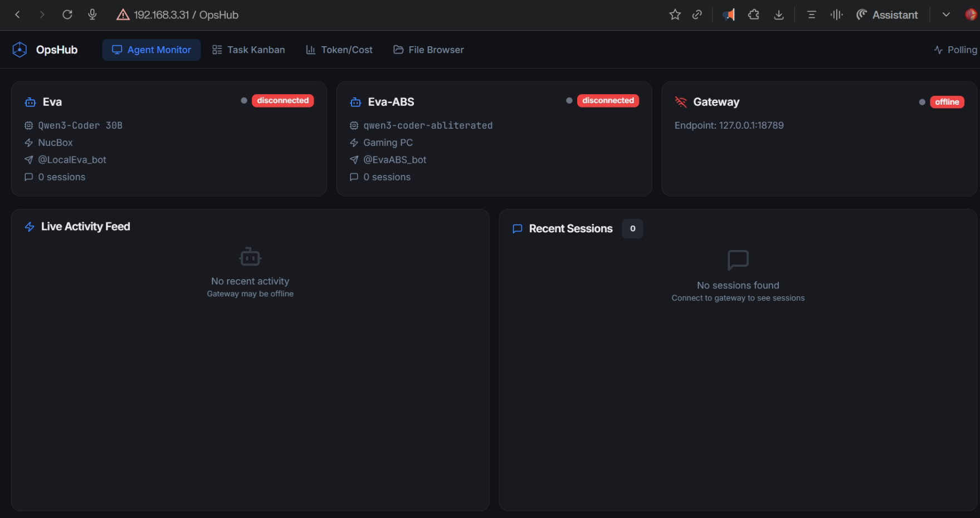Click Eva-ABS disconnected status badge
The image size is (980, 518).
[x=608, y=101]
